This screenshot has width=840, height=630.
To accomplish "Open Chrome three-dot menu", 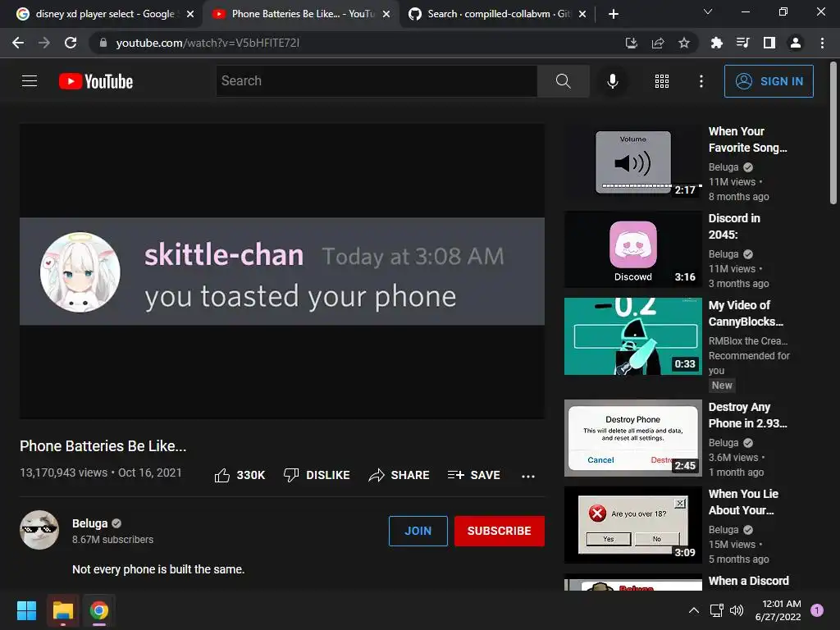I will 822,43.
